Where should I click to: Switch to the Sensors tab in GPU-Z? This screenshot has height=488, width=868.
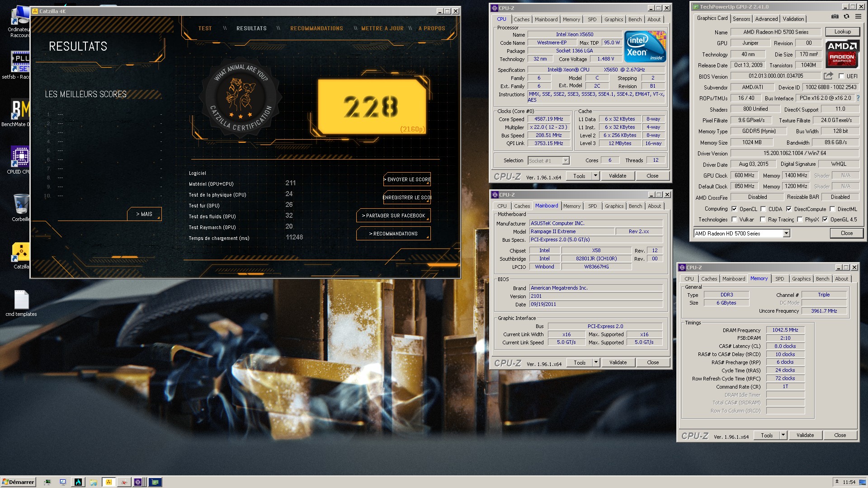tap(741, 19)
